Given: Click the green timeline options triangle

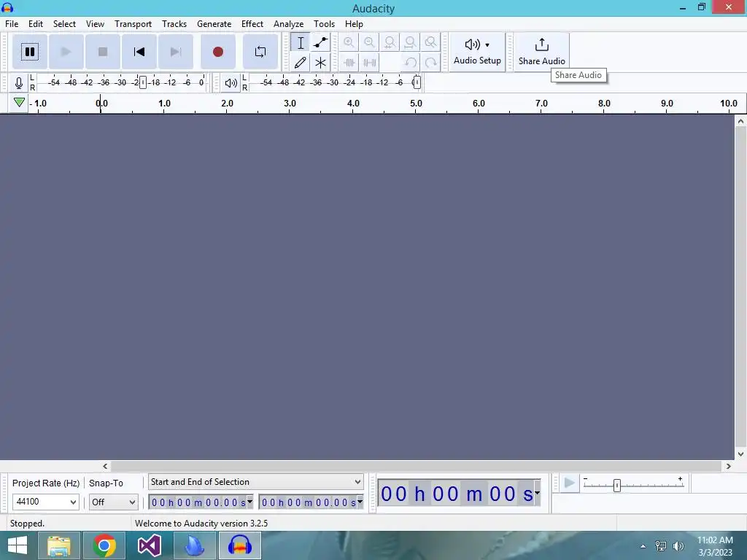Looking at the screenshot, I should (x=19, y=102).
